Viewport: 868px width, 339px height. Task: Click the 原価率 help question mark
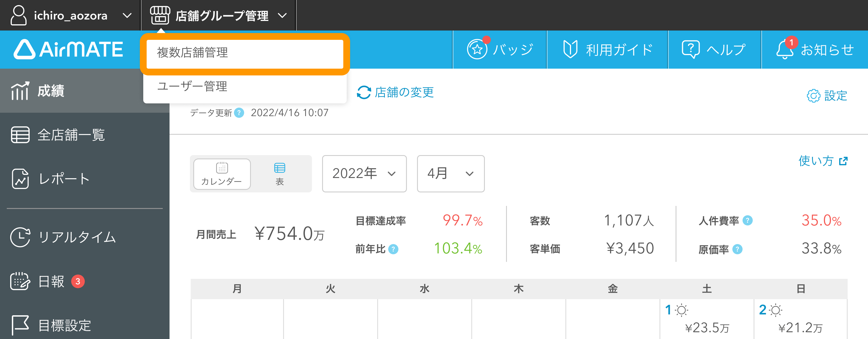click(x=737, y=249)
